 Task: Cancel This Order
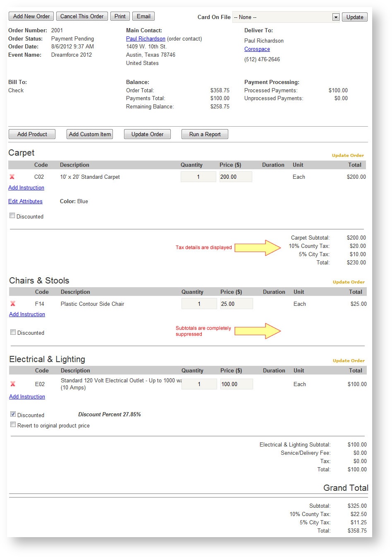(x=82, y=16)
